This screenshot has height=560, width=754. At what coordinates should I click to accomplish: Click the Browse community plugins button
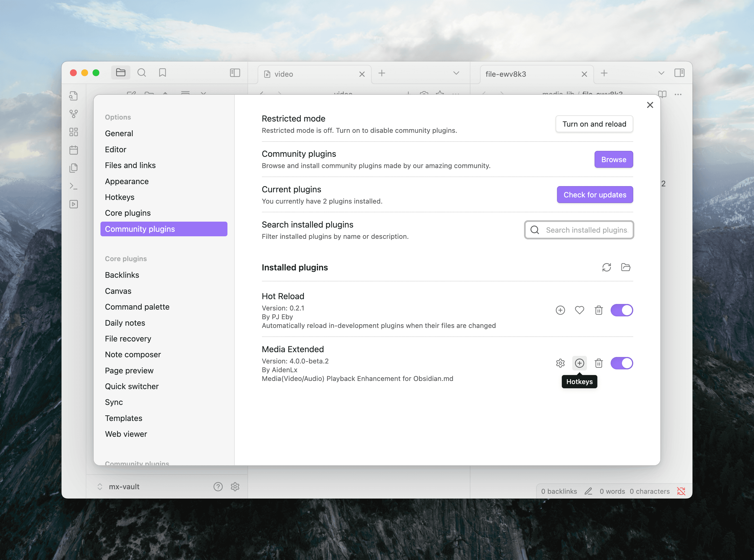pyautogui.click(x=613, y=159)
